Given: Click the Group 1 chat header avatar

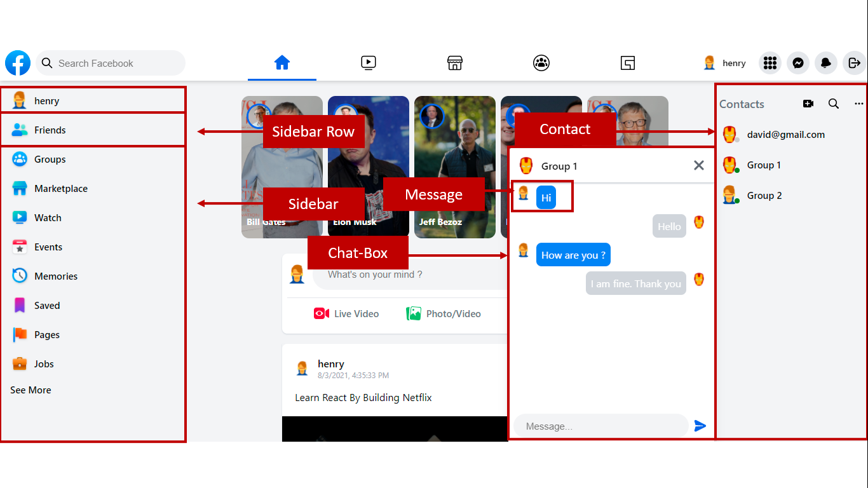Looking at the screenshot, I should (526, 166).
